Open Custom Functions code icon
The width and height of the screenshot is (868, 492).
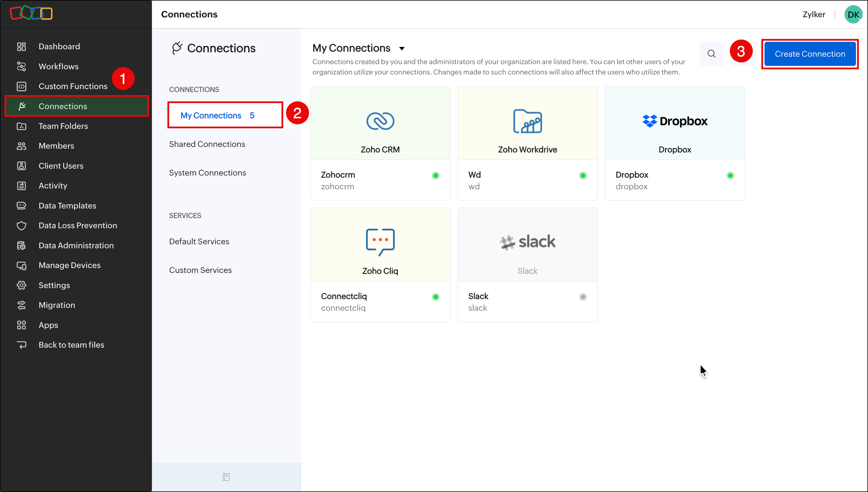click(x=21, y=86)
